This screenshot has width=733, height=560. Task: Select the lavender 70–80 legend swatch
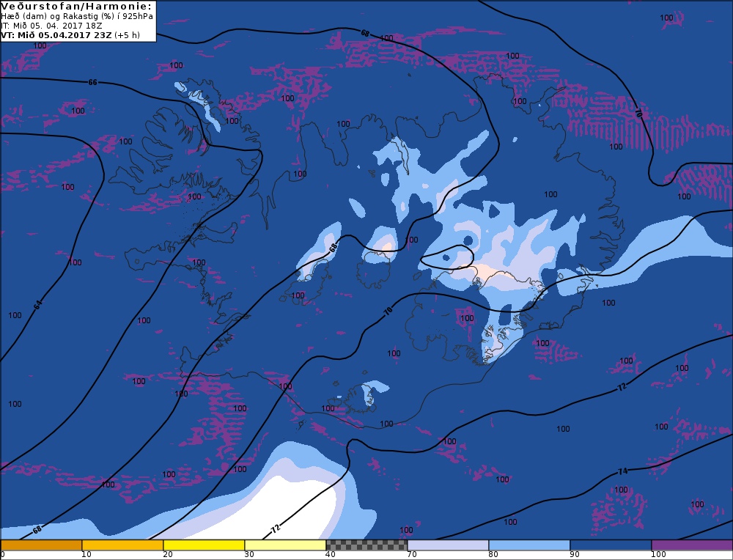[x=448, y=545]
